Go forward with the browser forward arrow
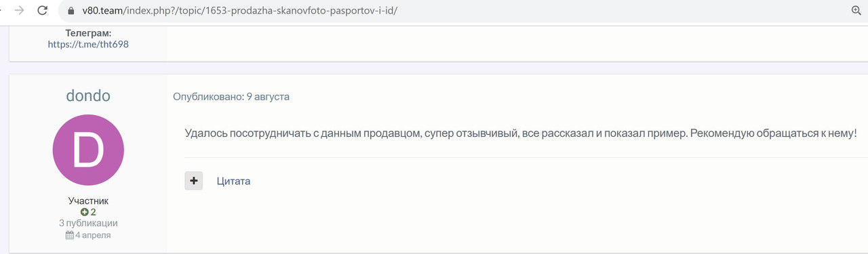Screen dimensions: 868x254 20,10
